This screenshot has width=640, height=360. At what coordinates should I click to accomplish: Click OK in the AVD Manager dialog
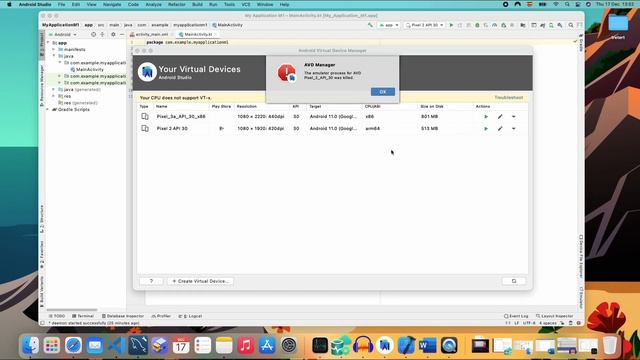(382, 92)
